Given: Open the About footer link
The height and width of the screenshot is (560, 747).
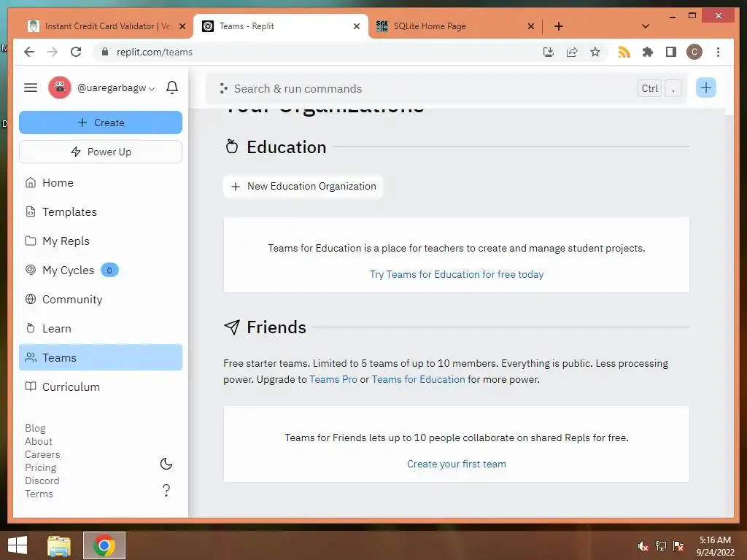Looking at the screenshot, I should point(39,441).
